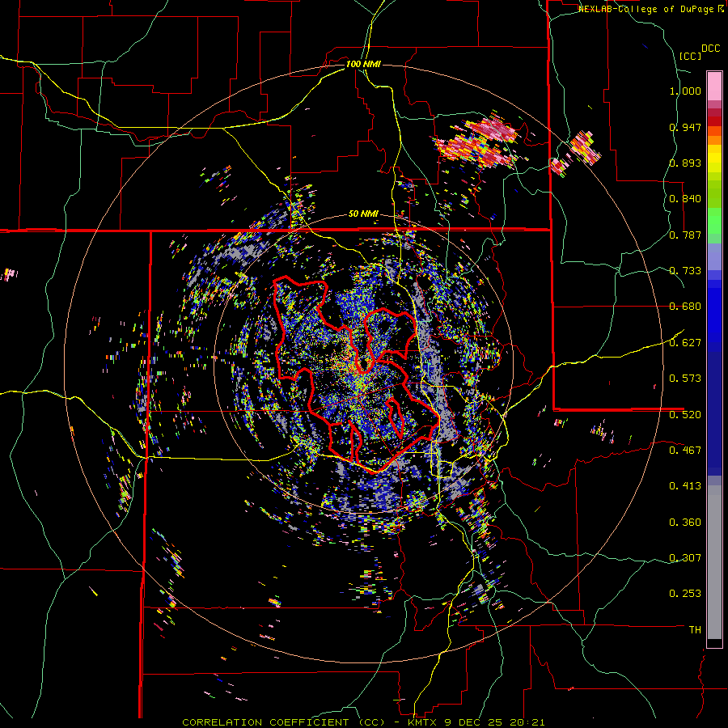Select the 0.467 legend value

pos(685,450)
